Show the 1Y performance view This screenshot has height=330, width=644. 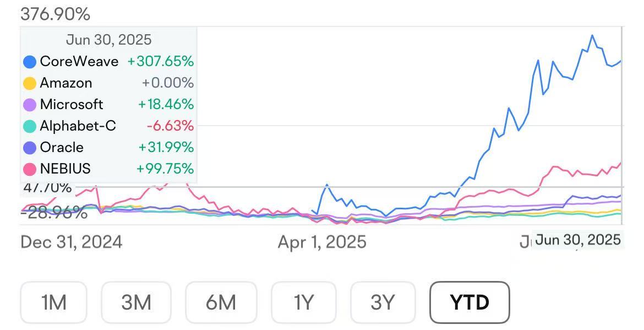303,302
